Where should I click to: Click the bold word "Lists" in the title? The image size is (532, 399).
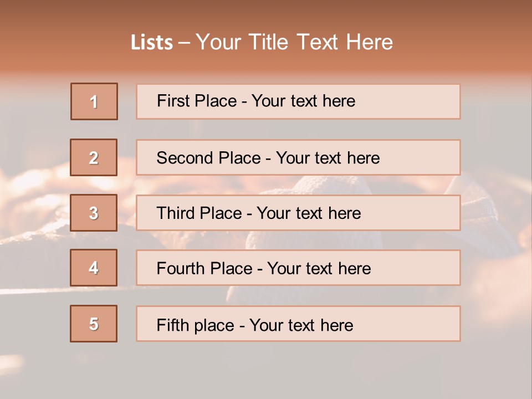tap(152, 42)
